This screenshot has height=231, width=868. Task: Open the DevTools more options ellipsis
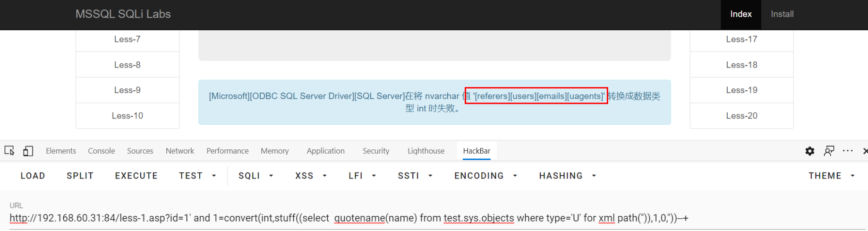(x=848, y=151)
